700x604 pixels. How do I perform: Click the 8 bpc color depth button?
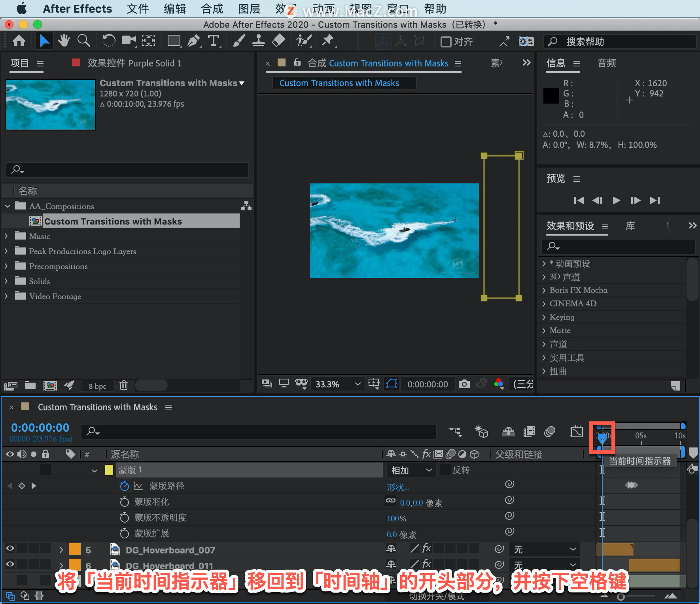coord(97,386)
